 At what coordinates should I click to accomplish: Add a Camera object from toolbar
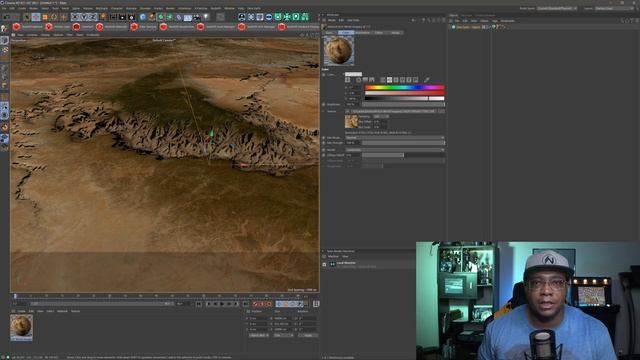click(197, 17)
